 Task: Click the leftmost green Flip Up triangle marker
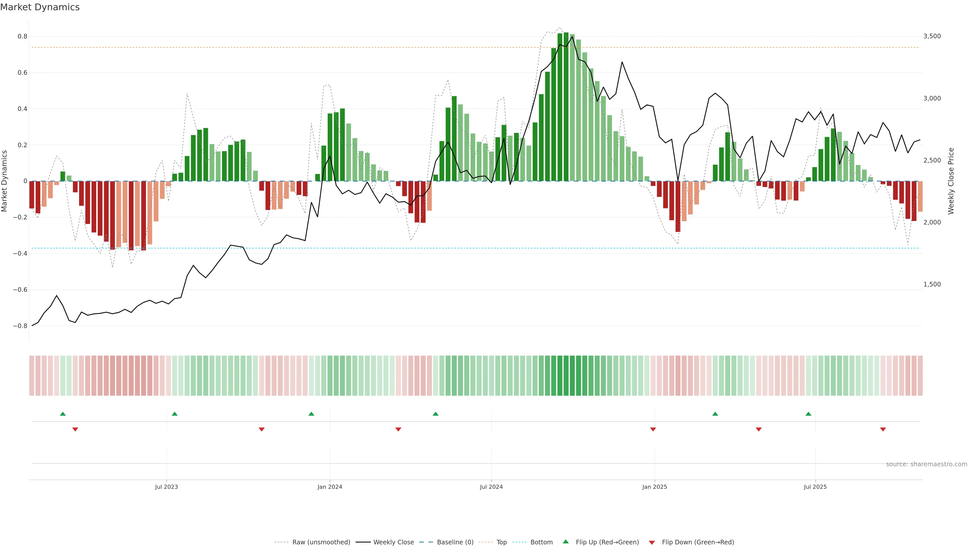(63, 414)
